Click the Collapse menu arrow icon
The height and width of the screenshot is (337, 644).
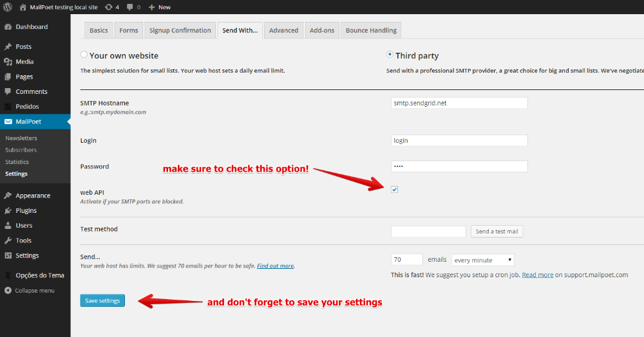pos(8,290)
